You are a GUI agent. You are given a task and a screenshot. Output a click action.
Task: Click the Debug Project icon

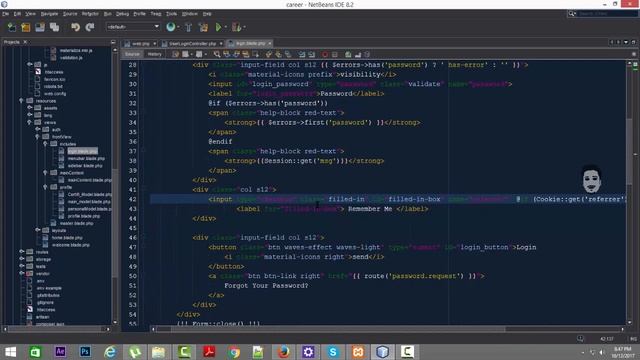pyautogui.click(x=236, y=27)
